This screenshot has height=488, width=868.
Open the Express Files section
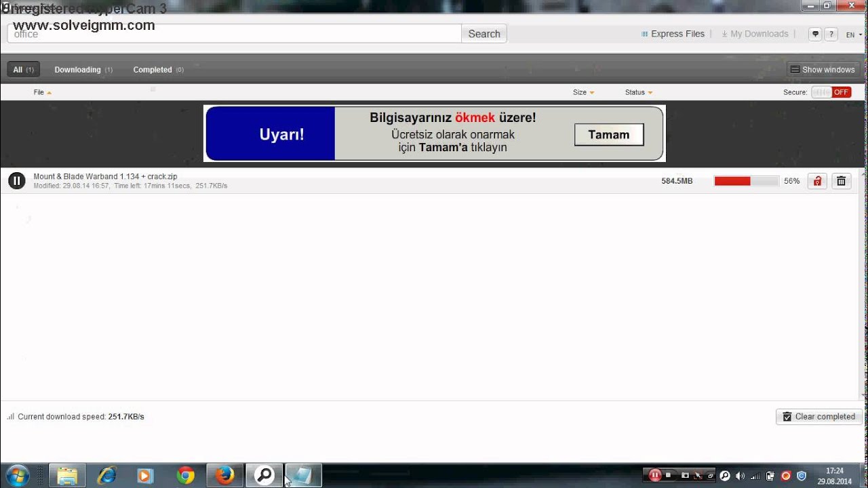pos(673,34)
